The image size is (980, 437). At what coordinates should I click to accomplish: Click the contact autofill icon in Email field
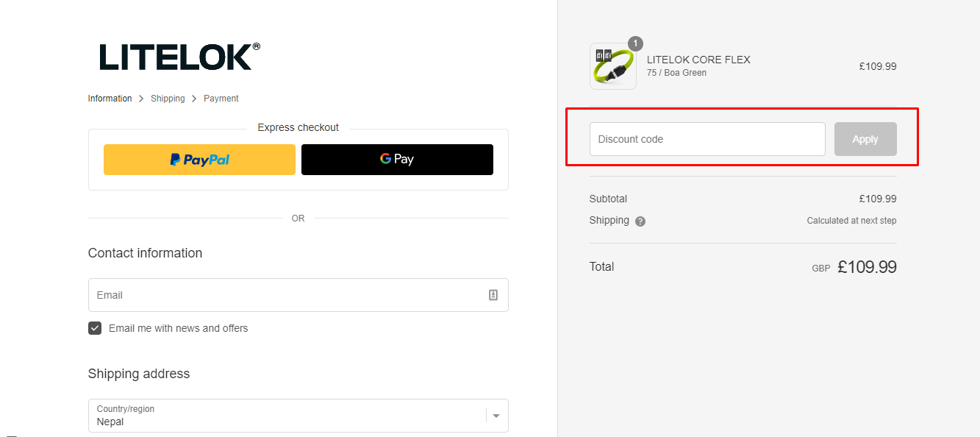[x=493, y=295]
